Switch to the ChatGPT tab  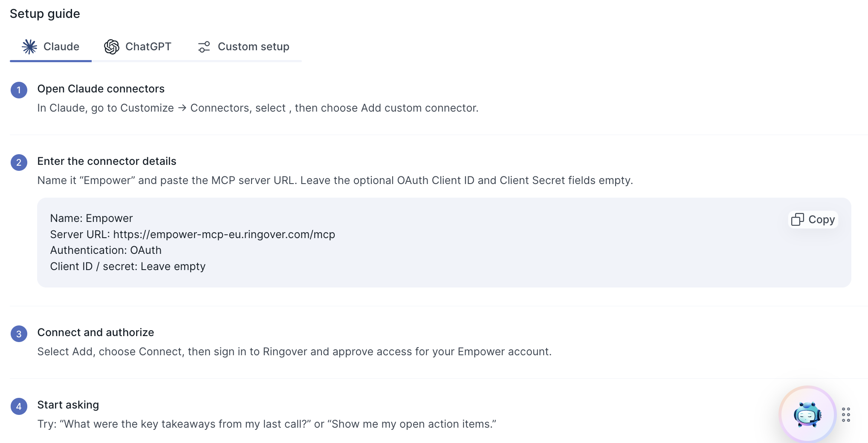(x=138, y=46)
